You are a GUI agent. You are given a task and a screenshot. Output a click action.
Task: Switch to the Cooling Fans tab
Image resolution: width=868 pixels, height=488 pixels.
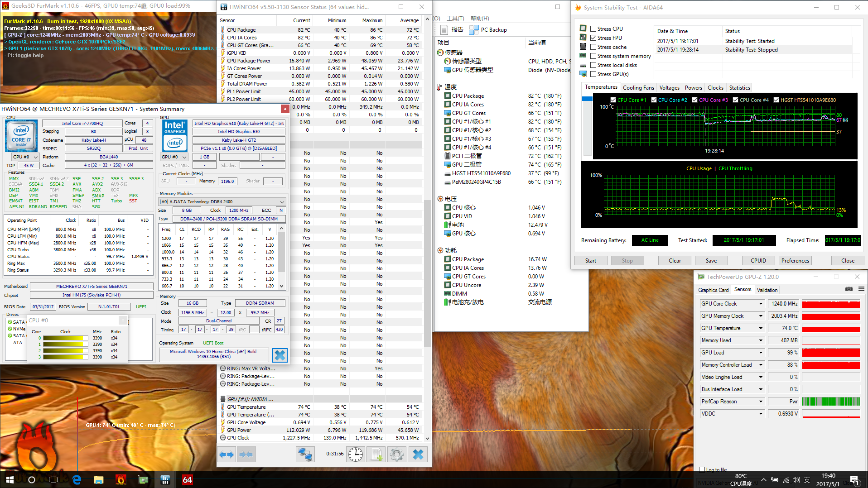click(638, 88)
